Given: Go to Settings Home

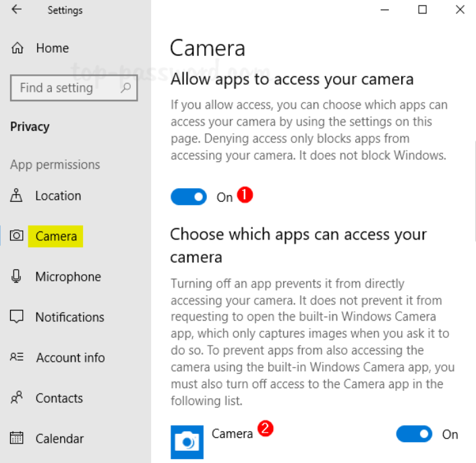Looking at the screenshot, I should [x=52, y=48].
